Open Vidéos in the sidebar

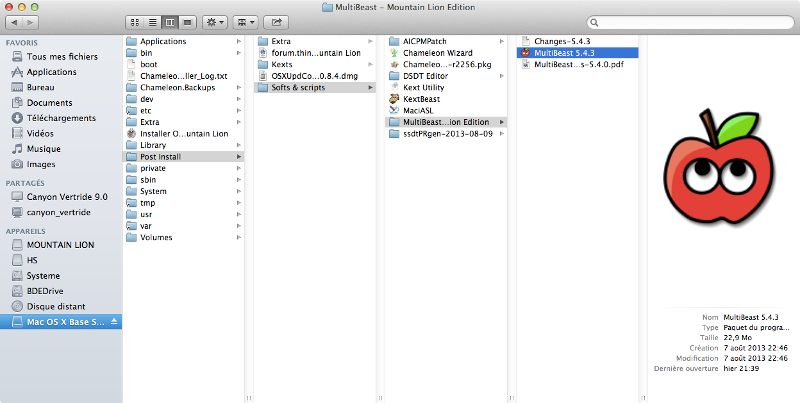61,133
